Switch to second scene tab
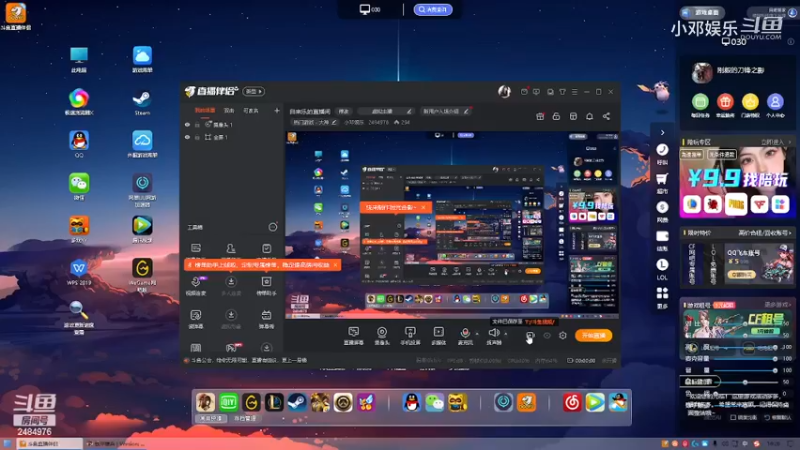This screenshot has height=450, width=800. pyautogui.click(x=229, y=110)
